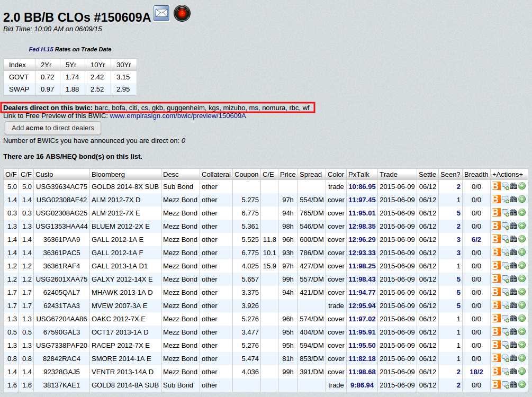Open the empirasign BWIC preview link
Screen dimensions: 532x397
178,115
